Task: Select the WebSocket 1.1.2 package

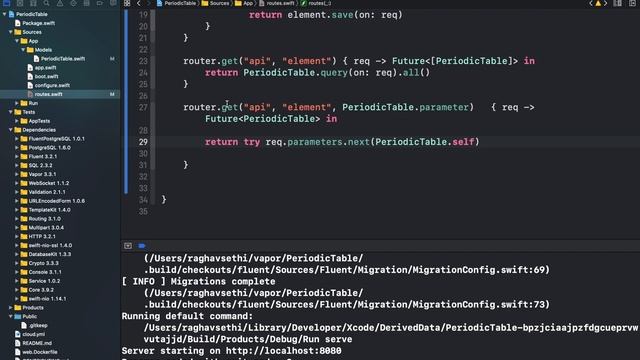Action: click(49, 183)
